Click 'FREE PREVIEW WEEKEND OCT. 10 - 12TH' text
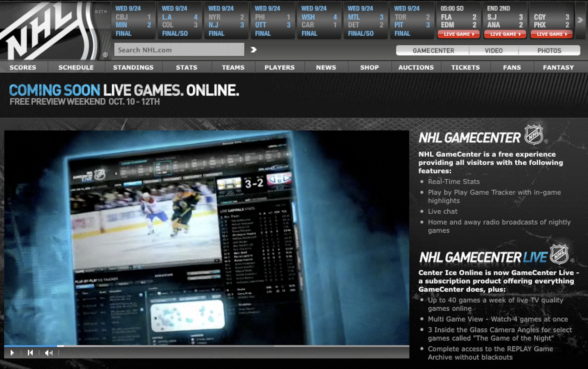Viewport: 588px width, 369px height. tap(85, 102)
